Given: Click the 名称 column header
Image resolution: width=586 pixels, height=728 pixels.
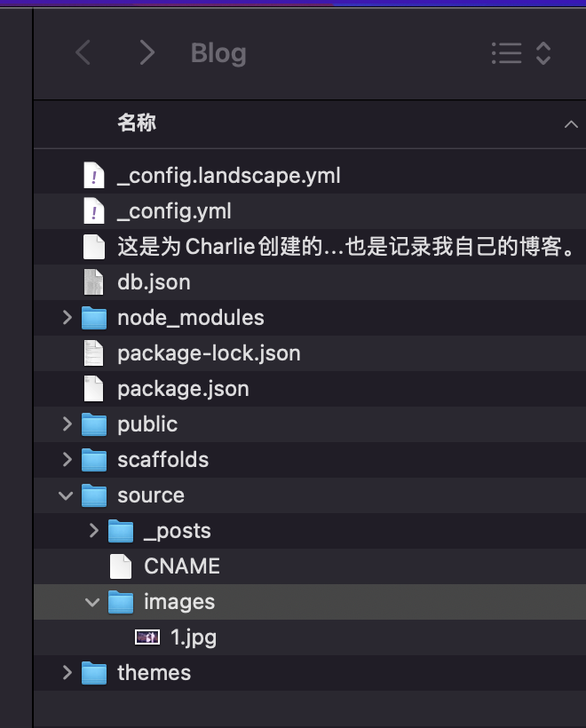Looking at the screenshot, I should pos(137,123).
